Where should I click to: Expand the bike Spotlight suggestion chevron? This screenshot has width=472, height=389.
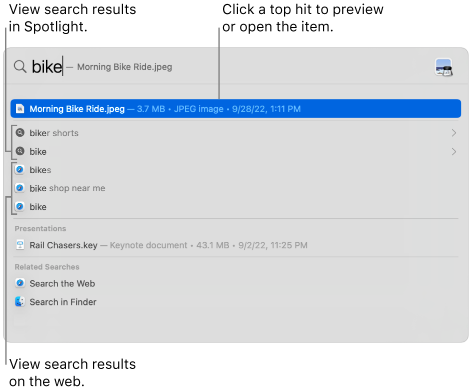click(454, 152)
